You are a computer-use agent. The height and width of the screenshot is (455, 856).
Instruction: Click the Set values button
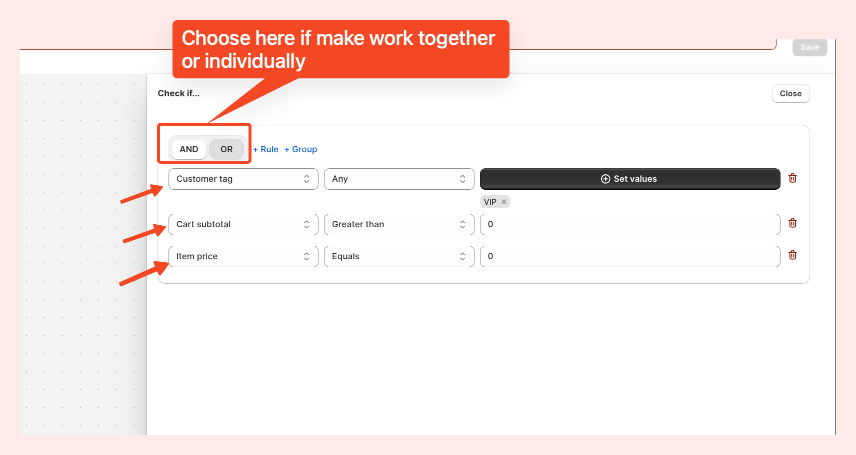point(629,179)
